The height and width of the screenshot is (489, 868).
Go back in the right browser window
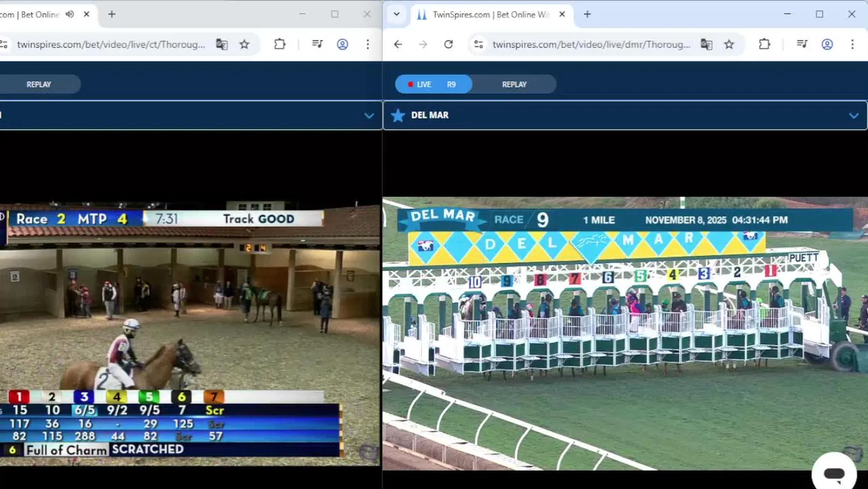pos(398,44)
